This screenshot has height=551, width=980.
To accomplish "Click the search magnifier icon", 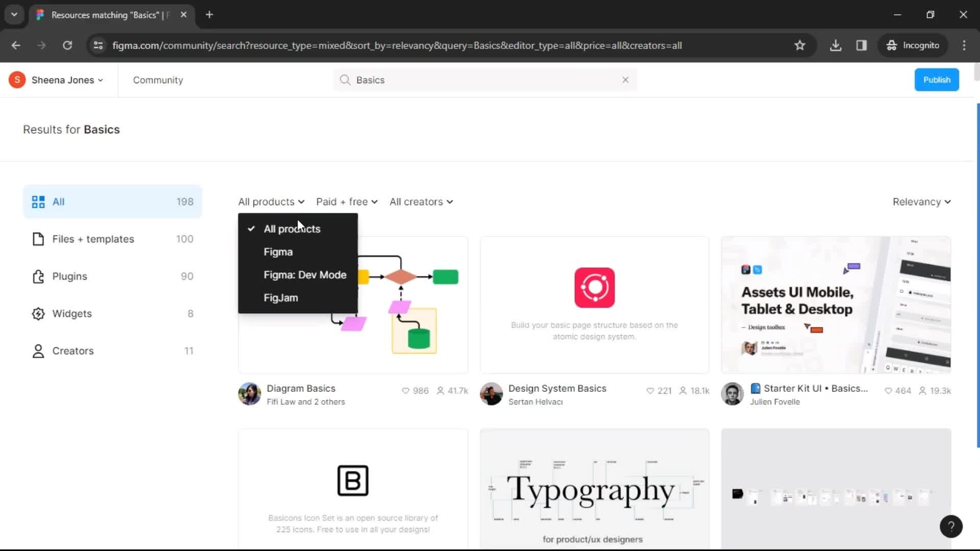I will click(x=345, y=80).
